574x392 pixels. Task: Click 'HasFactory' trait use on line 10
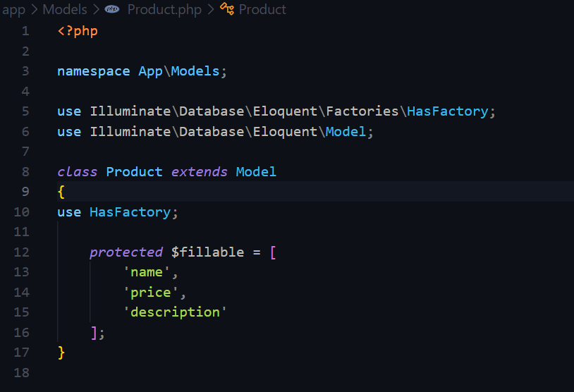pyautogui.click(x=130, y=212)
